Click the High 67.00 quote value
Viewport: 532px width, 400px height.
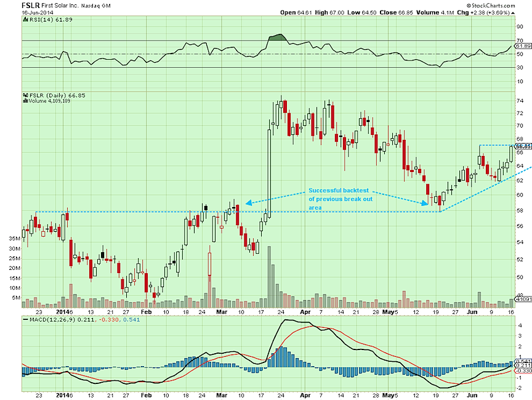click(x=329, y=12)
